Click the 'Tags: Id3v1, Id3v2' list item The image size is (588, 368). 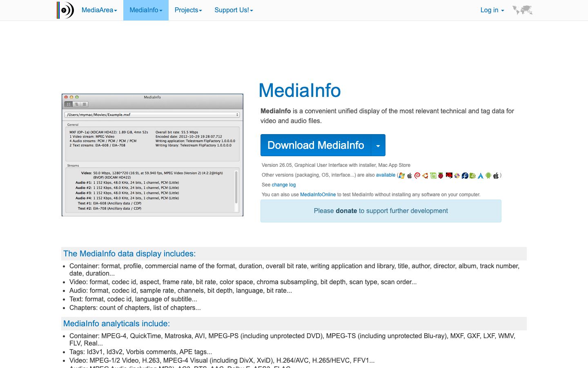coord(140,352)
